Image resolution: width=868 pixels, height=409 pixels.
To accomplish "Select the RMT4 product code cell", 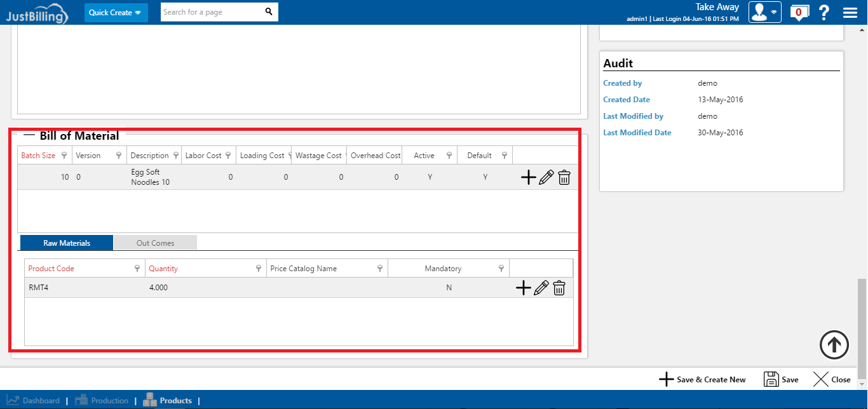I will pyautogui.click(x=38, y=288).
